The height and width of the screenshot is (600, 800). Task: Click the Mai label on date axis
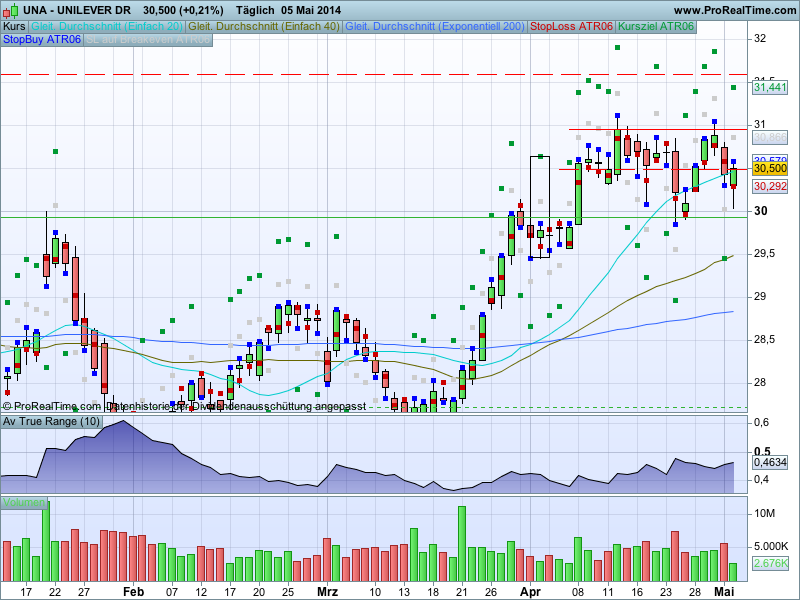(x=724, y=592)
